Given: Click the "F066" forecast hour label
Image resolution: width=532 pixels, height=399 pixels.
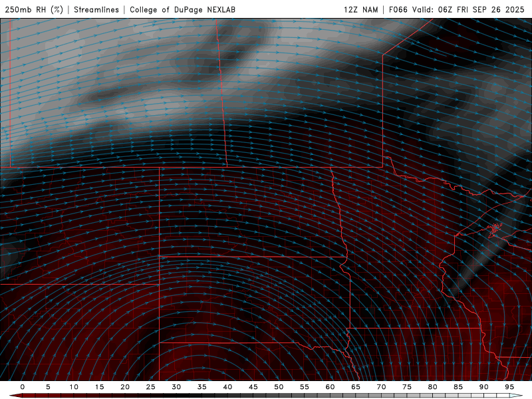Looking at the screenshot, I should click(398, 9).
